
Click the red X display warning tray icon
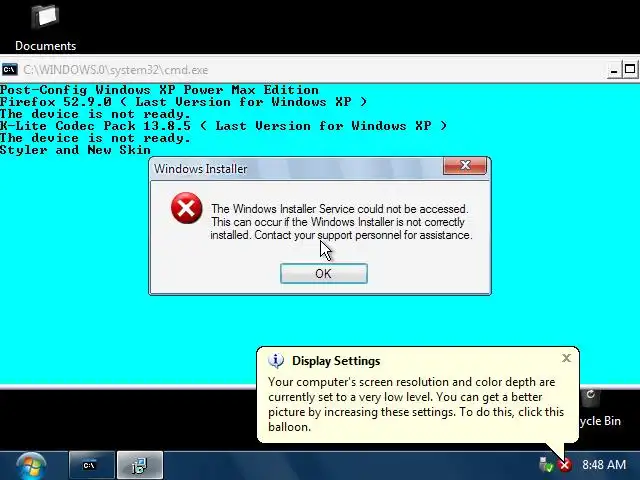(x=565, y=464)
